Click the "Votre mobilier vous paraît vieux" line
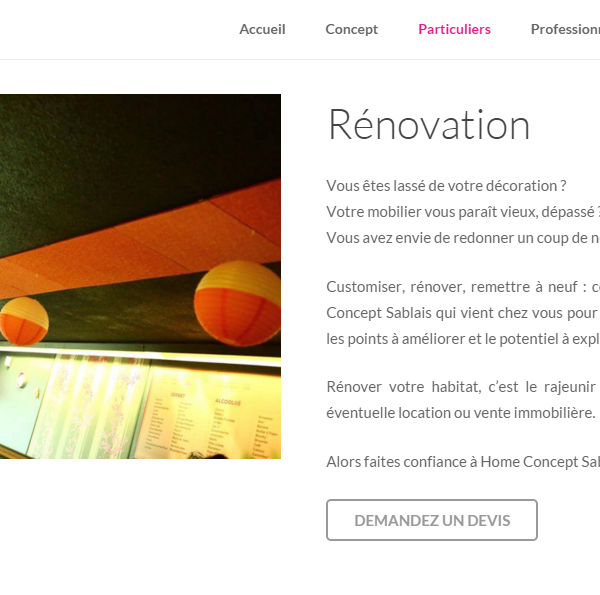The height and width of the screenshot is (595, 600). tap(463, 212)
